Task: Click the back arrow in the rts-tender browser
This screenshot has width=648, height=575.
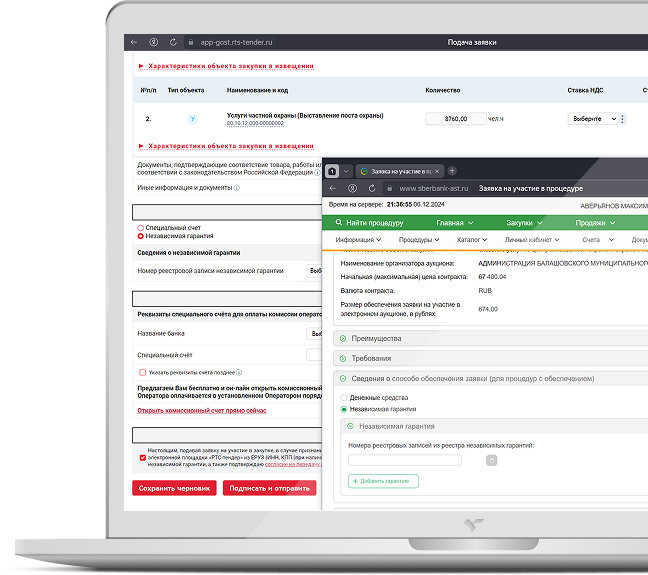Action: click(x=135, y=43)
